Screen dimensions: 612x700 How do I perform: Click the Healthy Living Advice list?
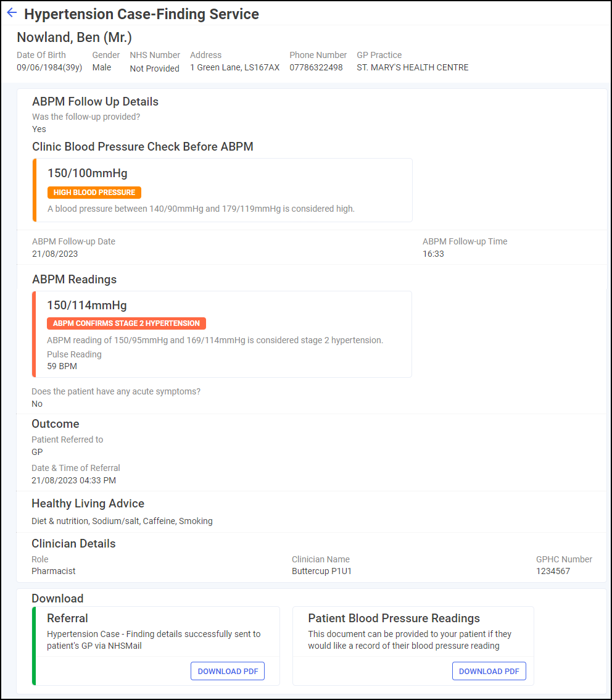122,521
